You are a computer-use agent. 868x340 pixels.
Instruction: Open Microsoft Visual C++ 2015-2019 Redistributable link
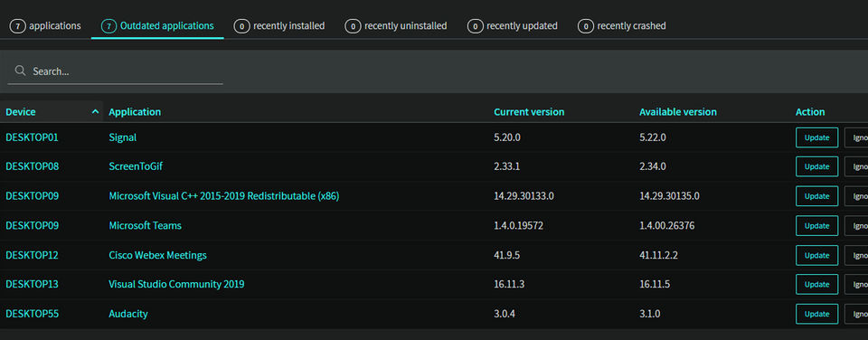click(224, 196)
